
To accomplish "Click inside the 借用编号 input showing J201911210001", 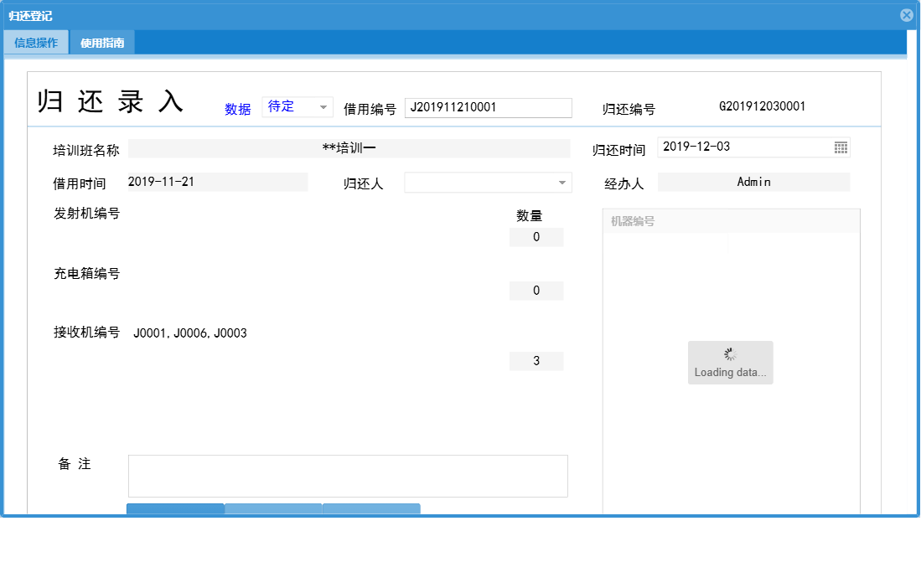I will (x=488, y=107).
